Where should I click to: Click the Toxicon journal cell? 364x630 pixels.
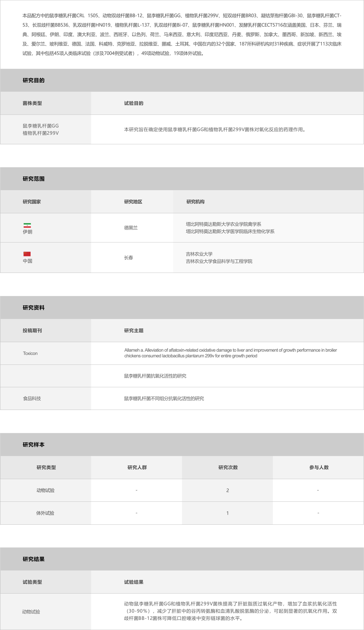point(30,353)
